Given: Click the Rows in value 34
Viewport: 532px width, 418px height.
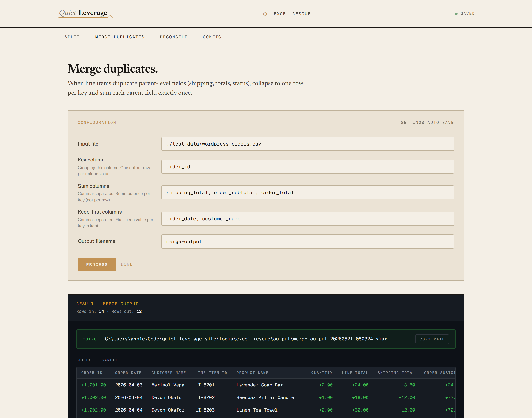Looking at the screenshot, I should [101, 311].
